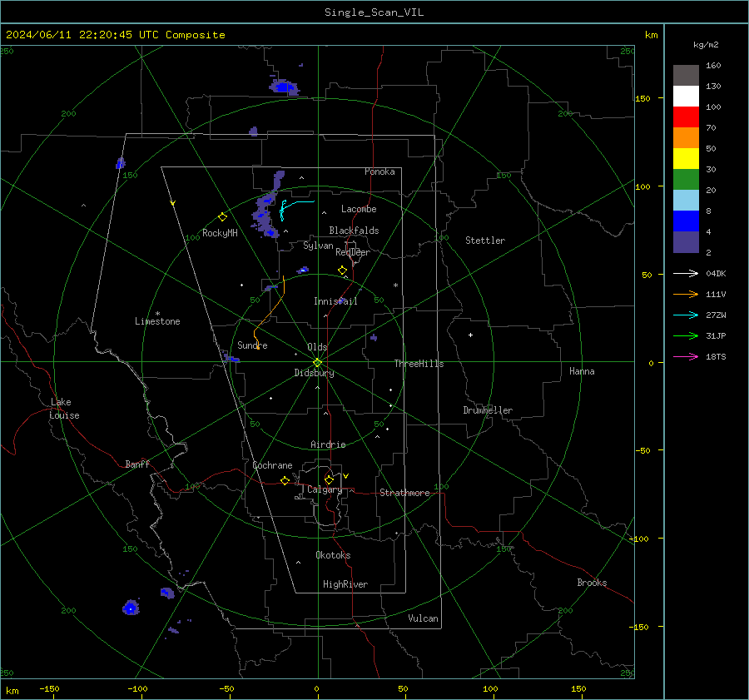Click the Cochrane town label
The height and width of the screenshot is (700, 749).
click(272, 465)
